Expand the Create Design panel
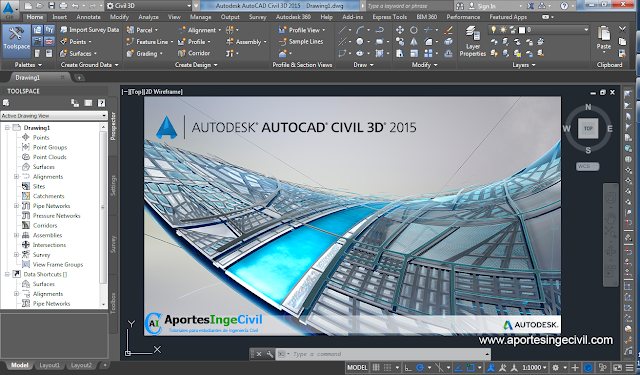The image size is (640, 375). (196, 65)
